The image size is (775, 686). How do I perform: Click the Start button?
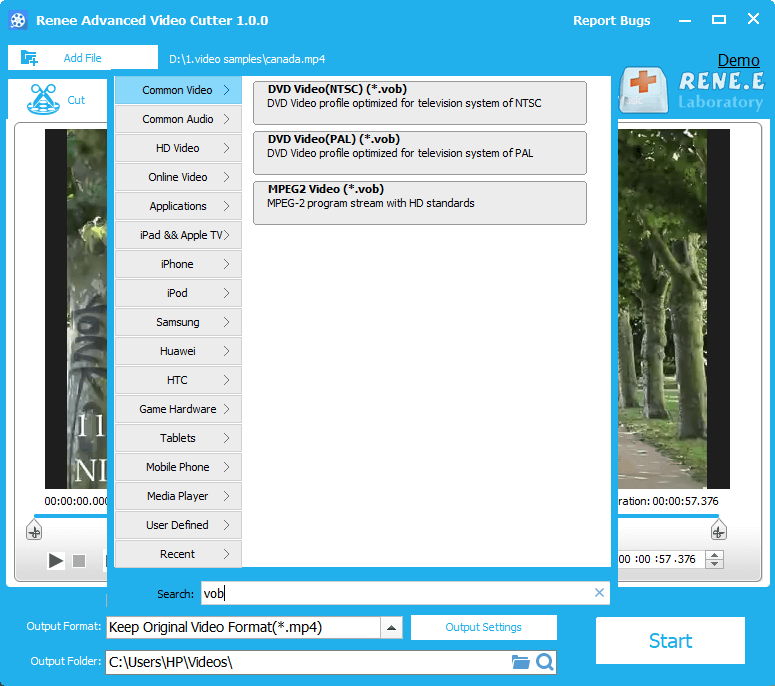click(670, 641)
